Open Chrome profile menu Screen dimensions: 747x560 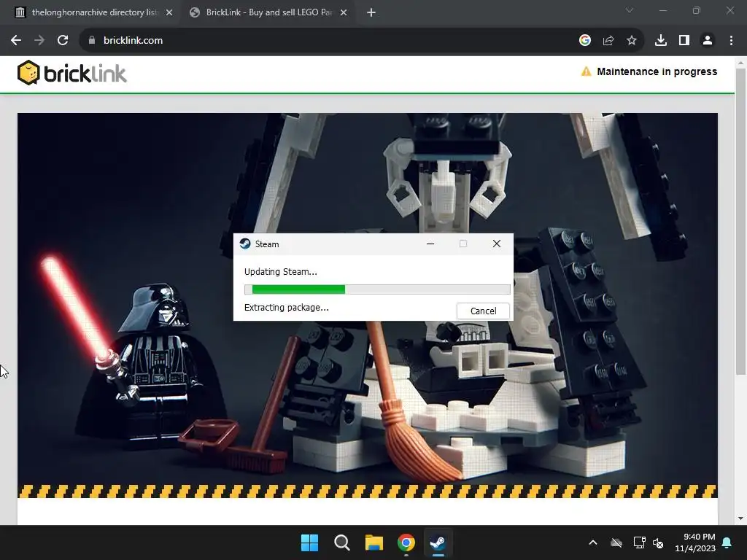[708, 41]
